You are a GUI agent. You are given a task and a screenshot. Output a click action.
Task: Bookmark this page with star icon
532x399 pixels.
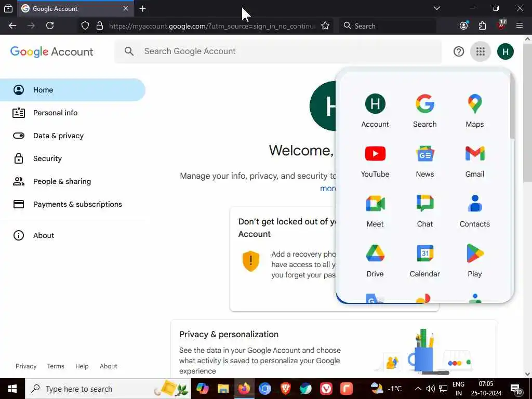[325, 26]
